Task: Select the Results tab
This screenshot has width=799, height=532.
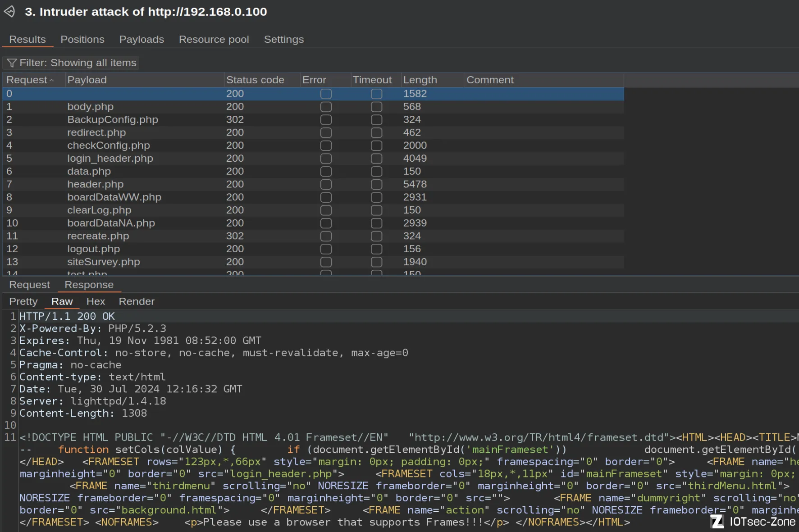Action: pos(27,39)
